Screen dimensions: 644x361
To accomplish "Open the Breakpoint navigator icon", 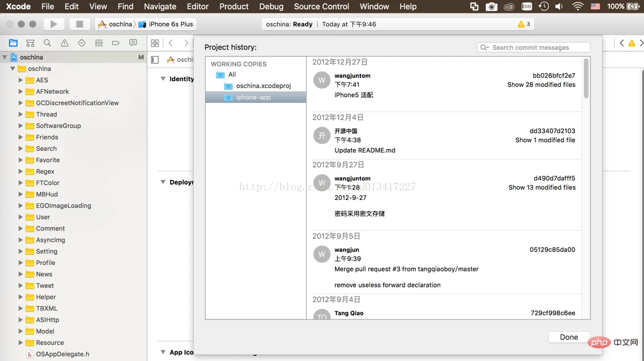I will click(116, 43).
